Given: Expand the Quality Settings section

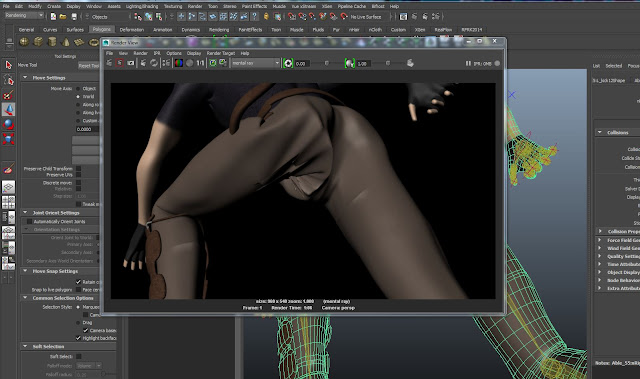Looking at the screenshot, I should pyautogui.click(x=600, y=256).
